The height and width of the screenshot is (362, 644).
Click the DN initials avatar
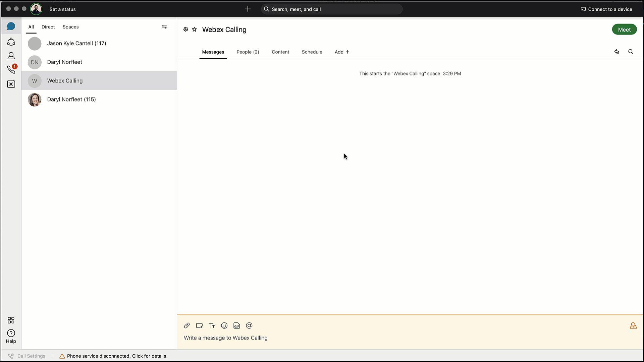coord(35,62)
